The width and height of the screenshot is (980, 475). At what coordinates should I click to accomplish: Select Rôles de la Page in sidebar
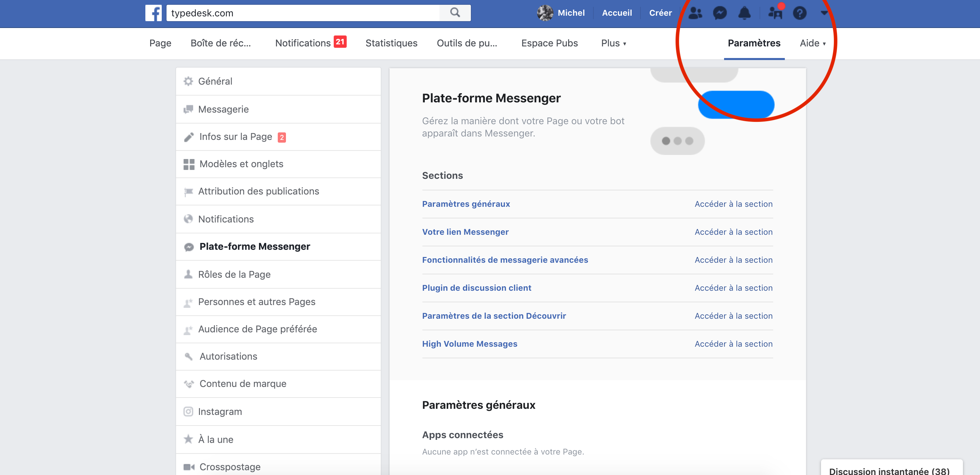234,275
